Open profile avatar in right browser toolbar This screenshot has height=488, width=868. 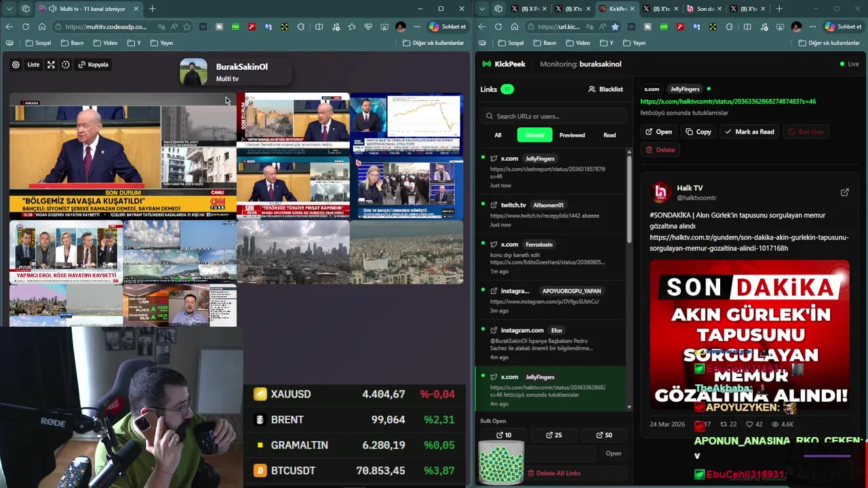796,26
